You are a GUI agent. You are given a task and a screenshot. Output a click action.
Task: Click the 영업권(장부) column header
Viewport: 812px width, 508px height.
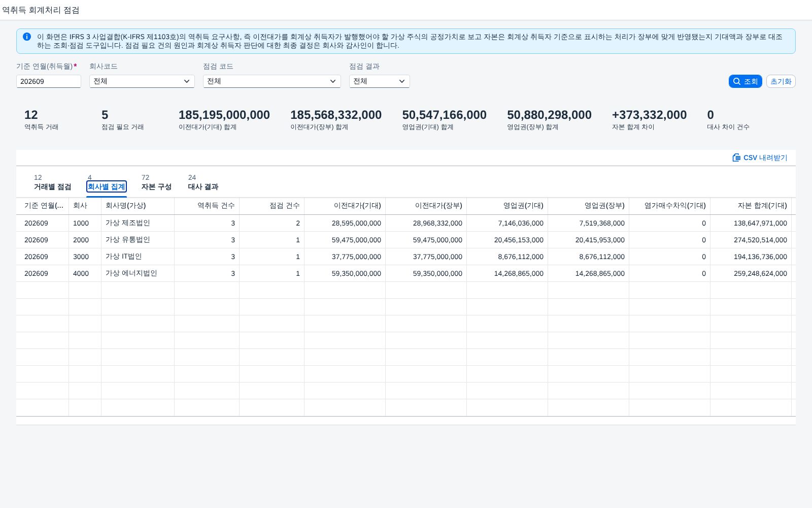click(589, 206)
